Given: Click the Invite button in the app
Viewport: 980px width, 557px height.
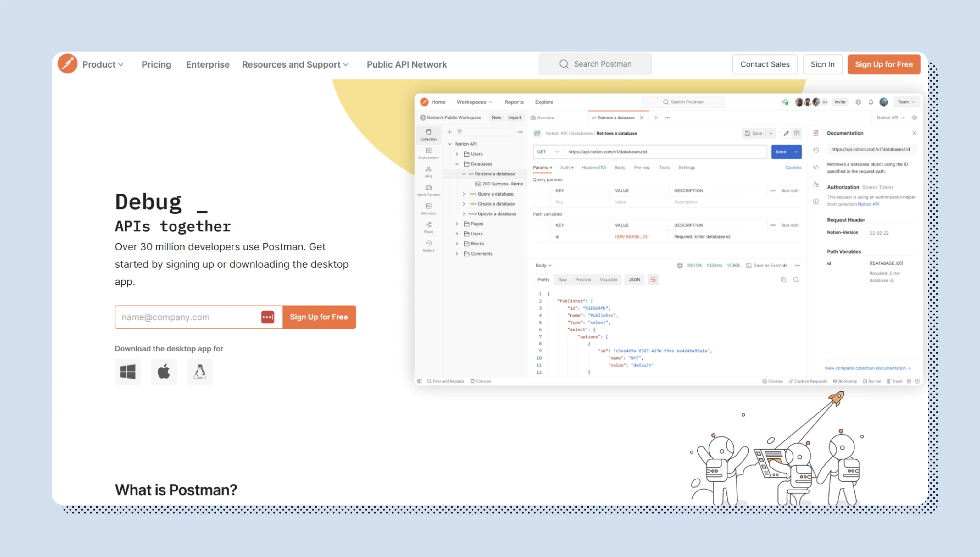Looking at the screenshot, I should [840, 102].
